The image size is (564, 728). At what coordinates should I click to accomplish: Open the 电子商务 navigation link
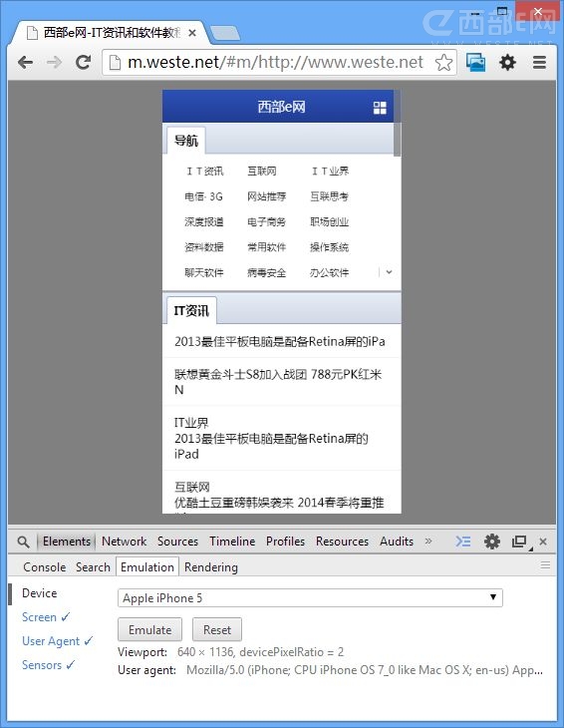click(x=267, y=222)
